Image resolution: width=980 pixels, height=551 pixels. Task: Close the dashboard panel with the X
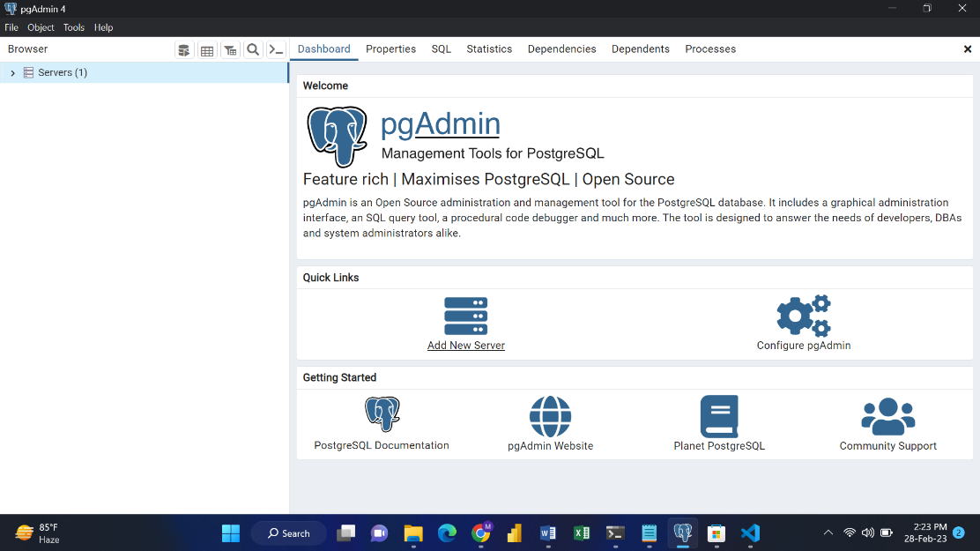(x=968, y=49)
